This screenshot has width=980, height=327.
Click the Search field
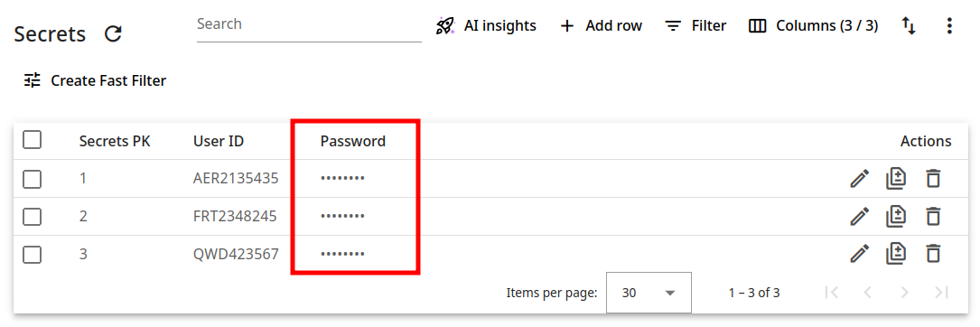coord(309,25)
